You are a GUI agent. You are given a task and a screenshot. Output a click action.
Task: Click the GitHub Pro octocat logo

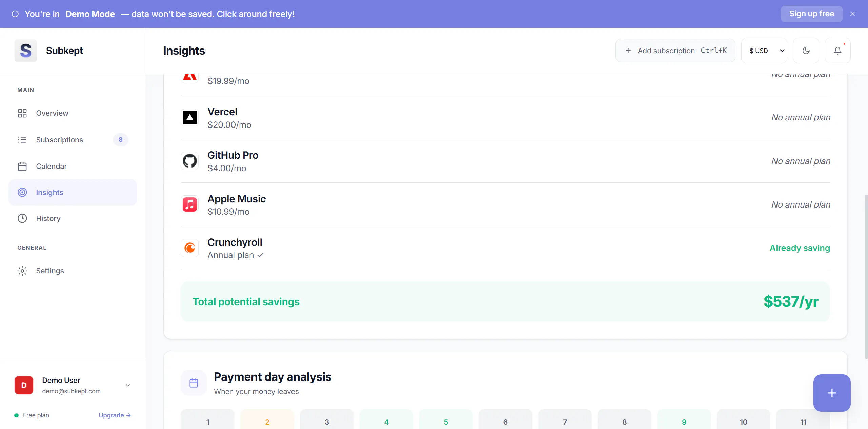tap(190, 161)
